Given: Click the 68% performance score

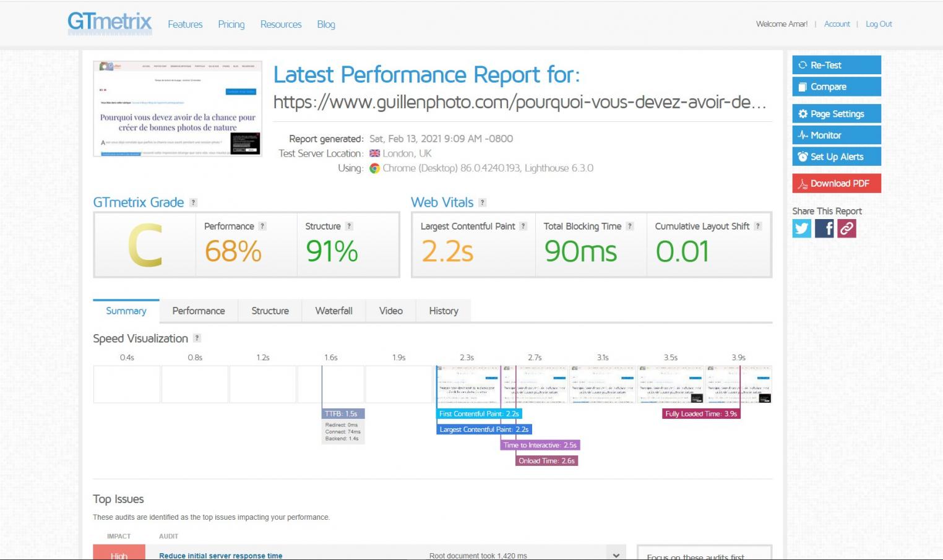Looking at the screenshot, I should (x=233, y=252).
